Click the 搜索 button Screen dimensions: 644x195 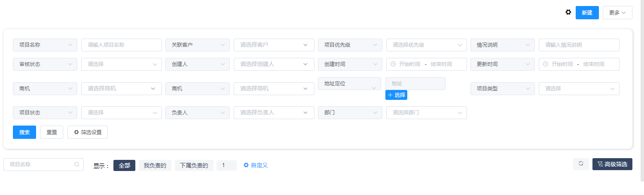[24, 132]
